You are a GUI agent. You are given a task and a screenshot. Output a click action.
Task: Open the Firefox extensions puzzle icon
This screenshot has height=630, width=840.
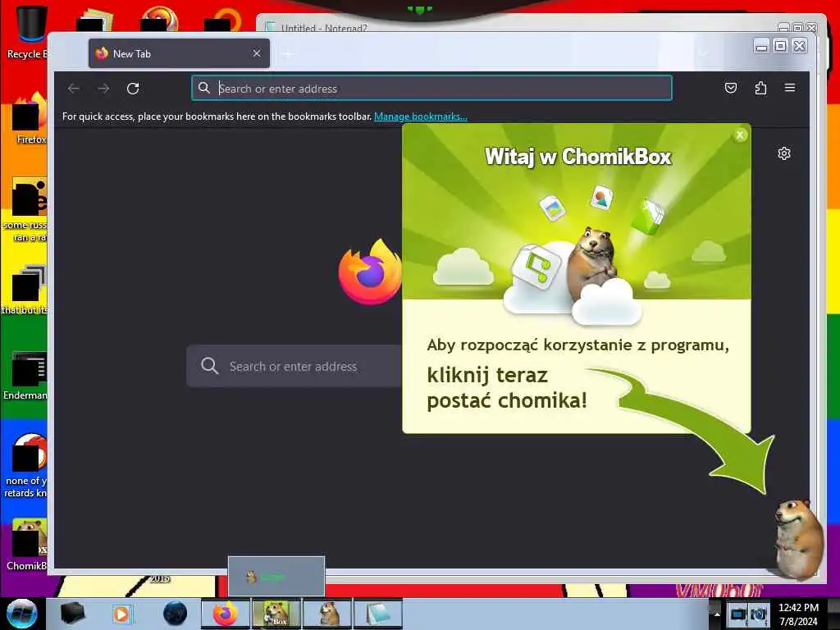point(760,88)
